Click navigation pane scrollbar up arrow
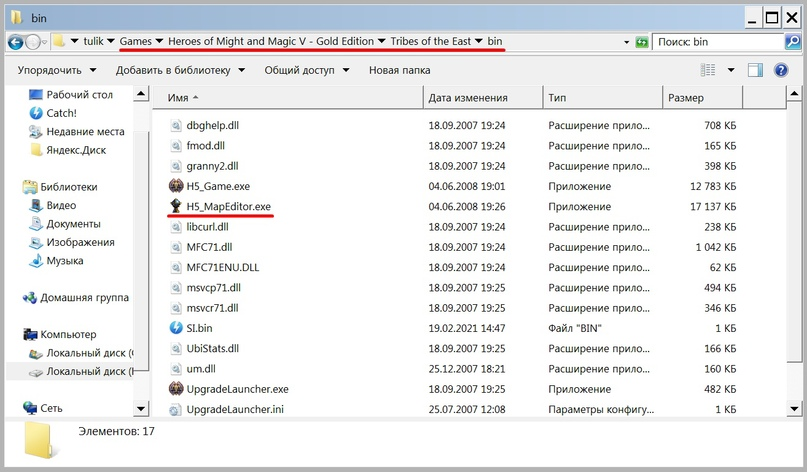807x472 pixels. coord(141,94)
